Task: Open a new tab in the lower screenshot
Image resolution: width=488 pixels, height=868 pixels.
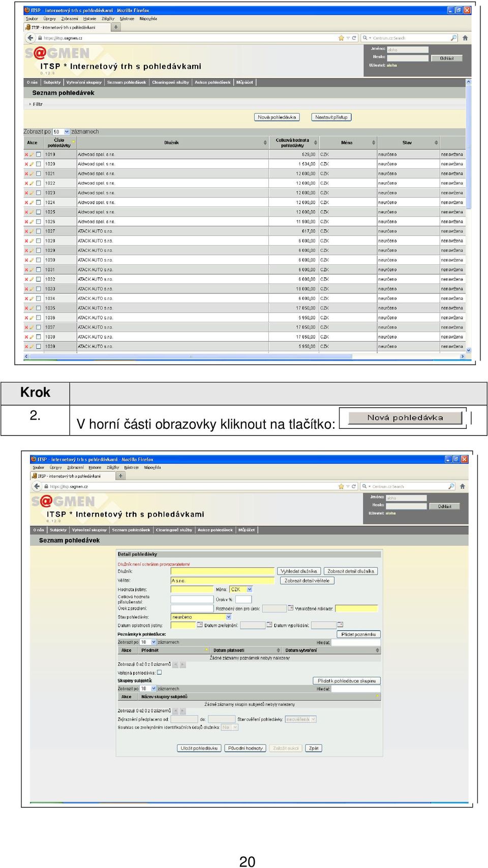Action: [x=120, y=476]
